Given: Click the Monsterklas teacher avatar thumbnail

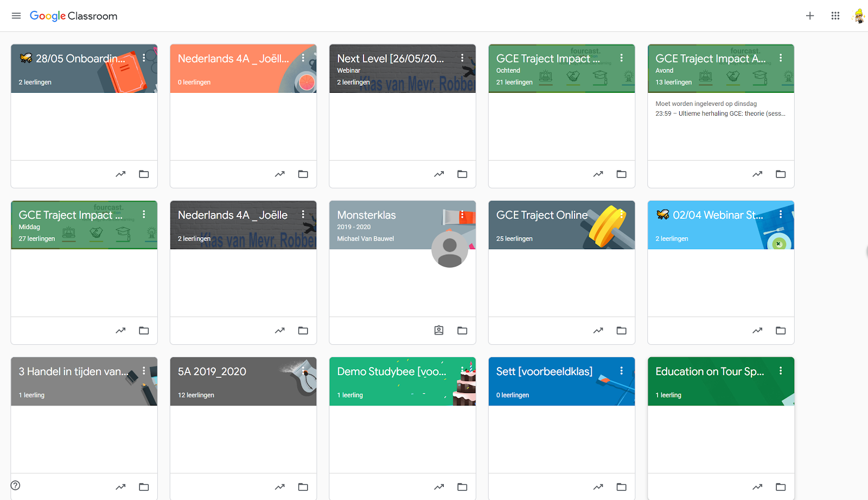Looking at the screenshot, I should pyautogui.click(x=450, y=249).
